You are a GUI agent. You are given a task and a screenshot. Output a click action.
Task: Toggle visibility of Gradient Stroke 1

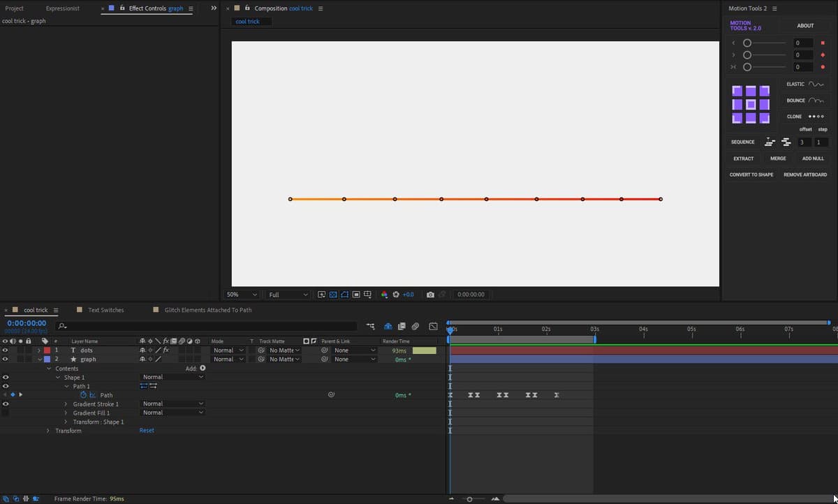click(6, 404)
